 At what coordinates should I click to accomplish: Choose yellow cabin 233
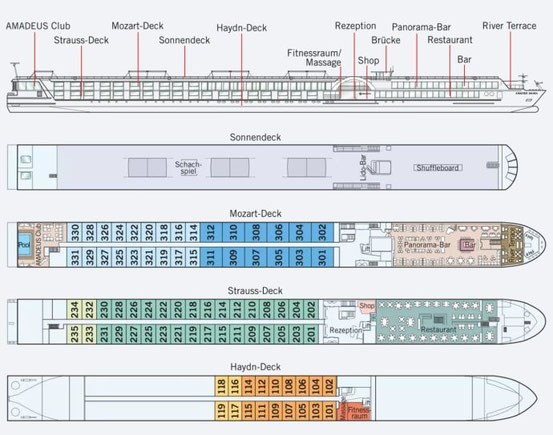(x=89, y=334)
